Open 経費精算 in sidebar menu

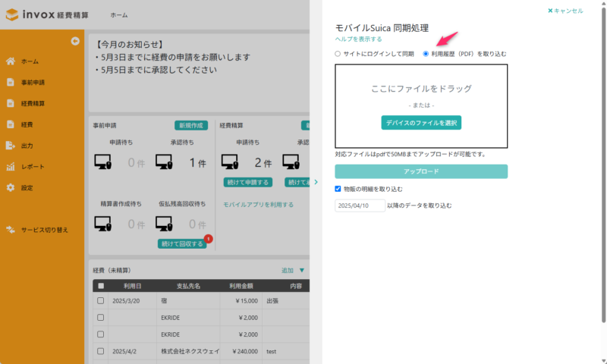[33, 103]
